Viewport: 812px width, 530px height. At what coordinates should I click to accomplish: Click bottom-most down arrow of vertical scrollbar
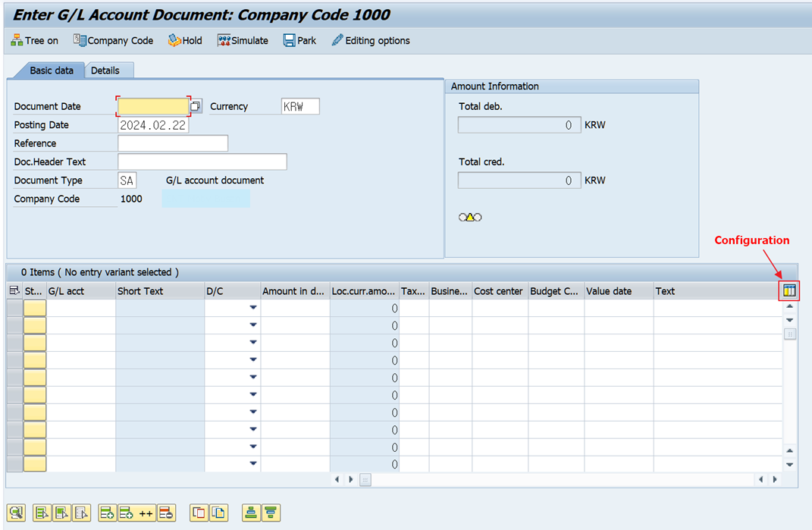click(x=790, y=464)
